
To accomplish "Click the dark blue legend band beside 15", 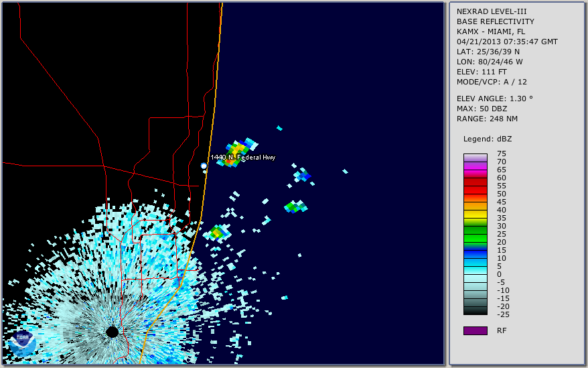I will [x=475, y=254].
